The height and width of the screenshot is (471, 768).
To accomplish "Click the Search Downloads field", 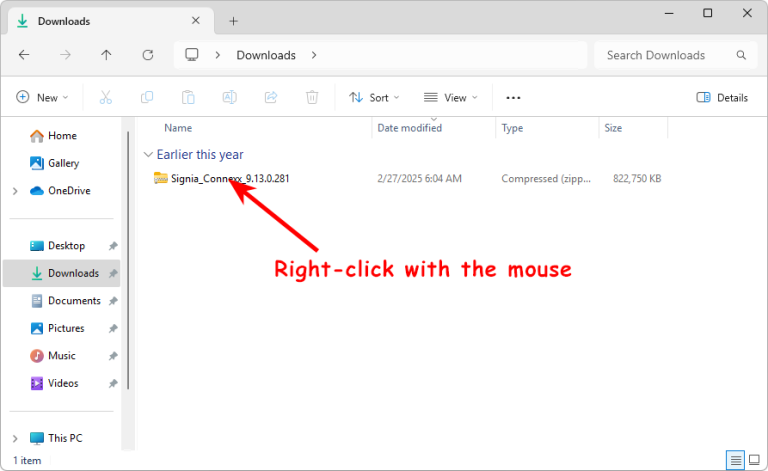I will pyautogui.click(x=668, y=55).
